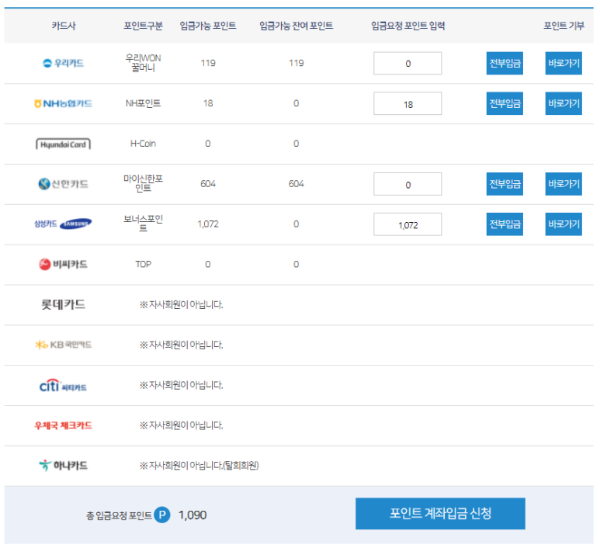Click the 카드사 column header

point(64,26)
